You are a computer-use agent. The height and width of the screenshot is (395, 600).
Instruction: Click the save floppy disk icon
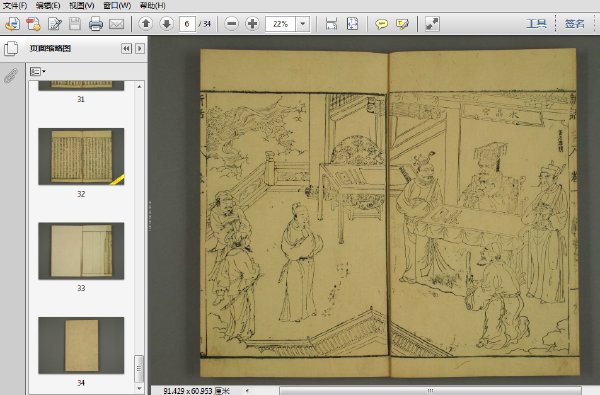point(75,24)
